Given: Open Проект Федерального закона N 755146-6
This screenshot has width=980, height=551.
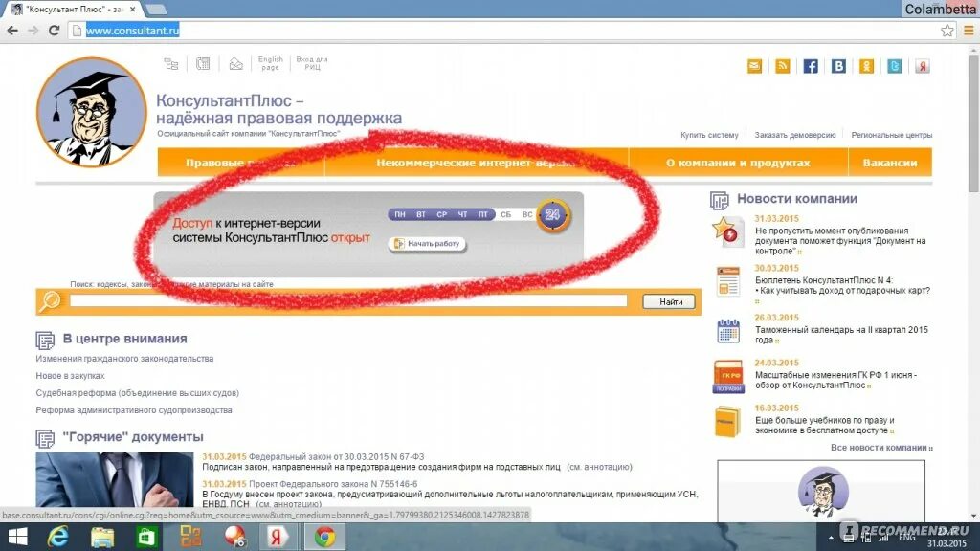Looking at the screenshot, I should click(333, 484).
